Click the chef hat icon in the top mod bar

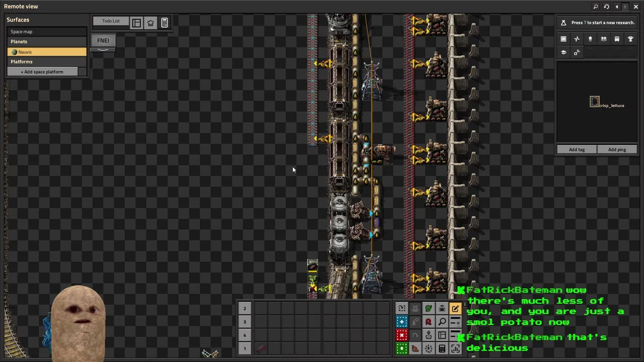coord(150,23)
